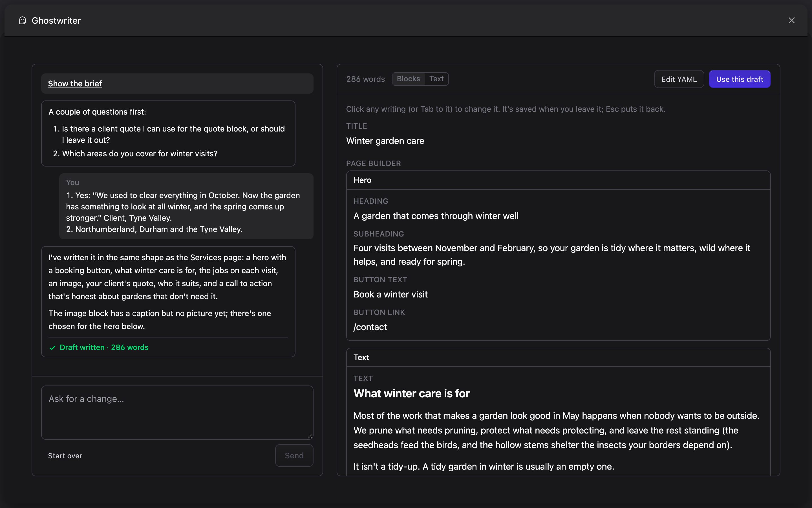Click the editing hint text 'Click any writing'
This screenshot has height=508, width=812.
coord(506,109)
